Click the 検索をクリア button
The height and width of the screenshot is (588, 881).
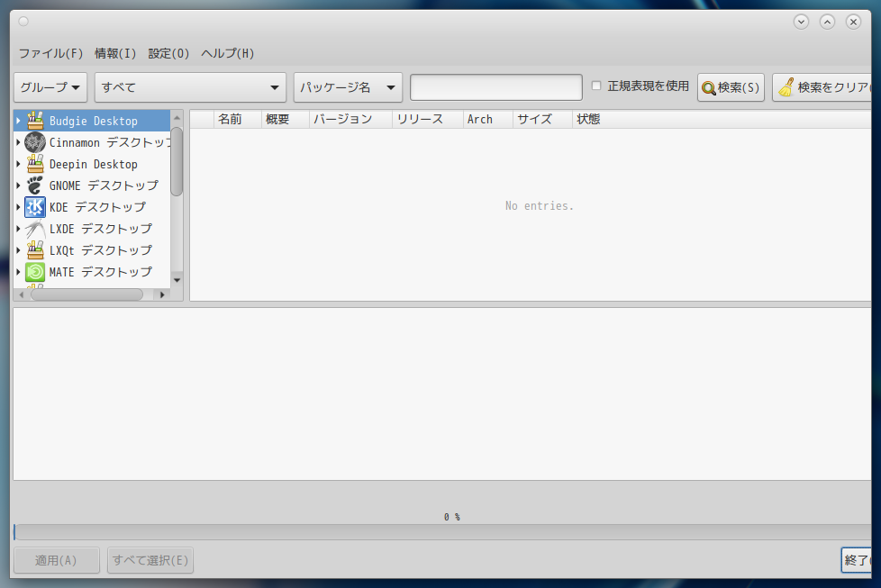(822, 87)
